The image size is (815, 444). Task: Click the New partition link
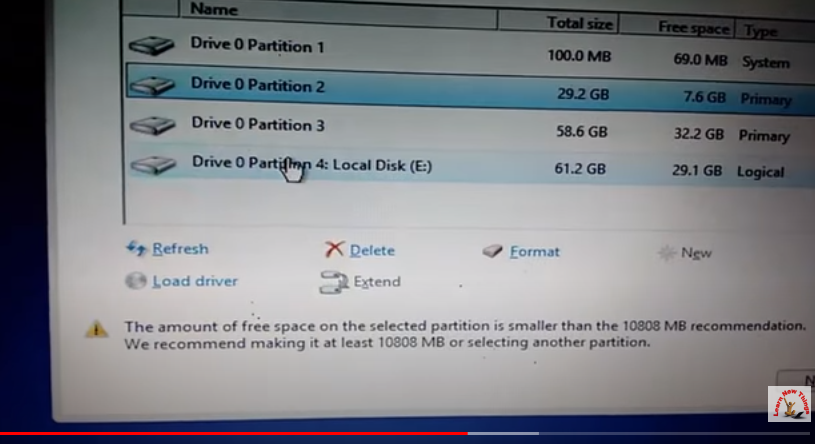(x=696, y=253)
